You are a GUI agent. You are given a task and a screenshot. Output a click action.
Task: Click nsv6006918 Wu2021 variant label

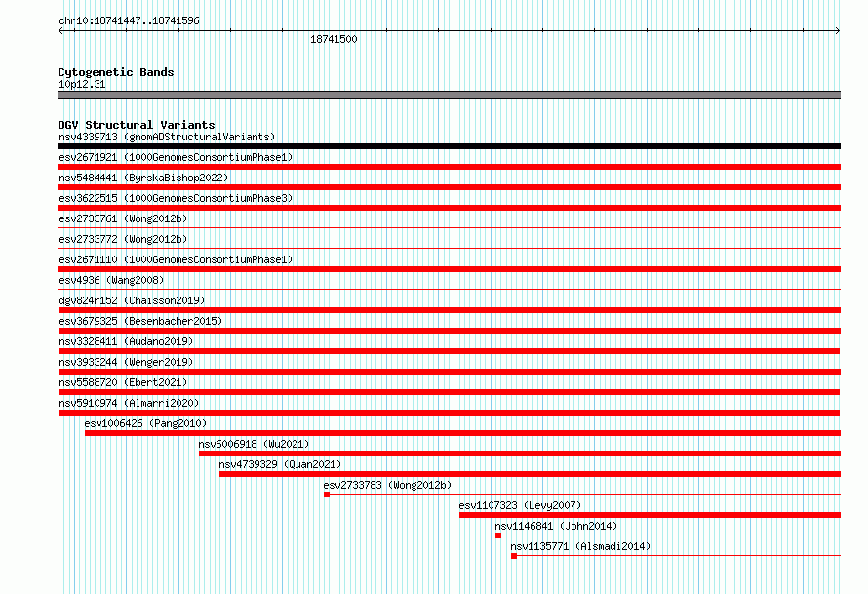pos(254,444)
